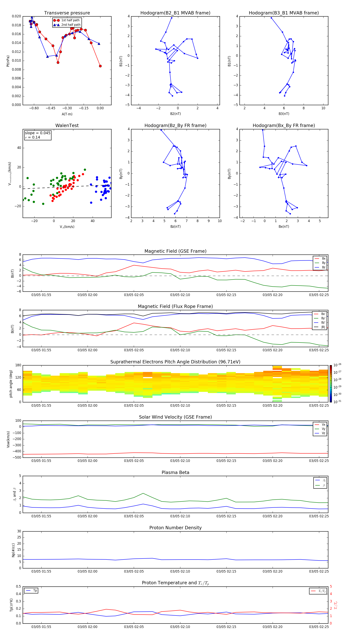Viewport: 351px width, 644px height.
Task: Click beta-p legend entry in Plasma Beta
Action: (x=320, y=480)
